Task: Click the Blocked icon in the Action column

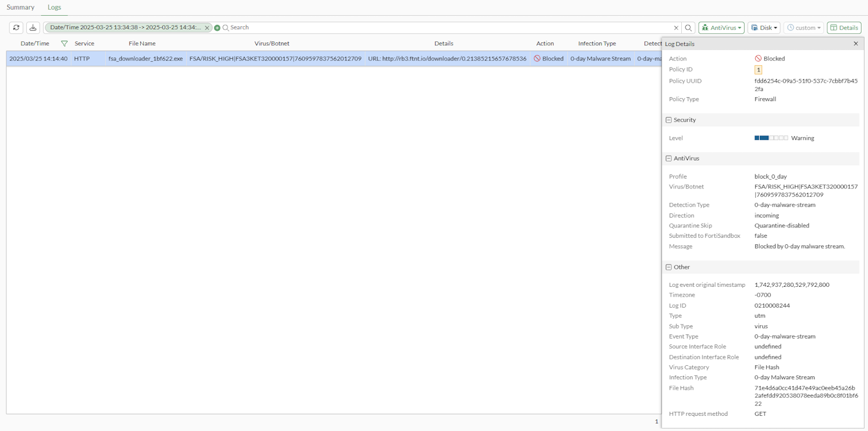Action: pyautogui.click(x=537, y=58)
